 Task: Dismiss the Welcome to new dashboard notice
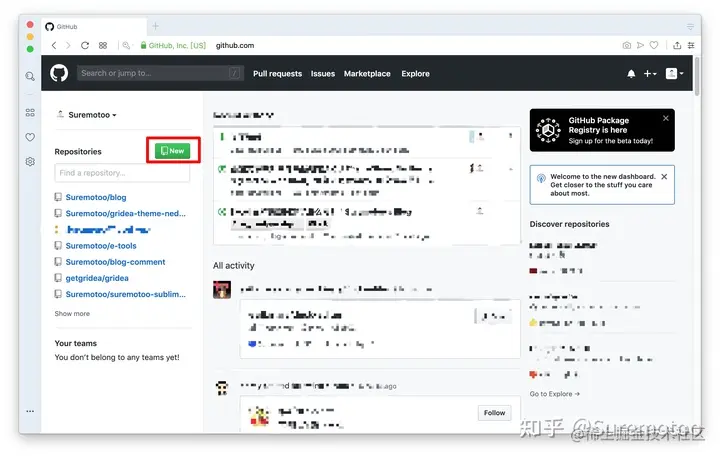coord(664,177)
